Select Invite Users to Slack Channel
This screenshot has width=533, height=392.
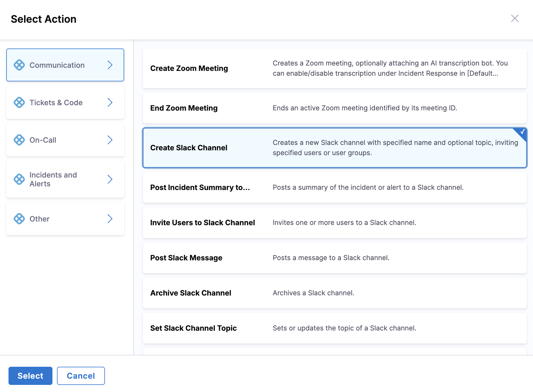point(335,223)
